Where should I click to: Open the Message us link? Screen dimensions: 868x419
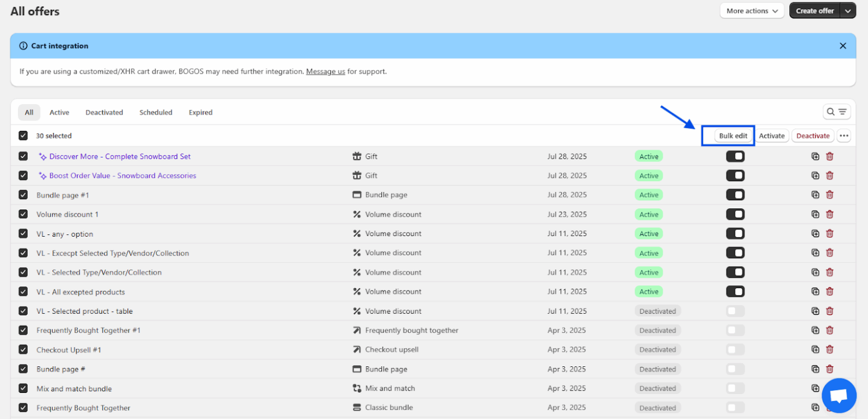[326, 72]
